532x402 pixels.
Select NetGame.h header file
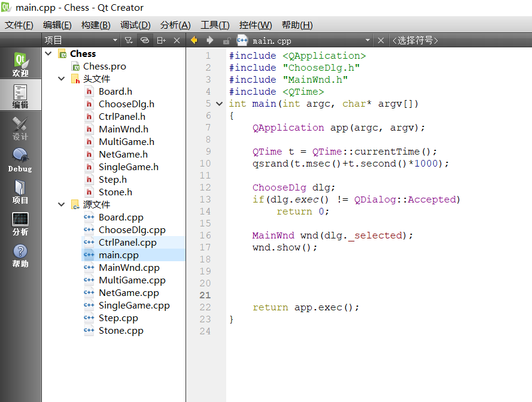pyautogui.click(x=123, y=155)
